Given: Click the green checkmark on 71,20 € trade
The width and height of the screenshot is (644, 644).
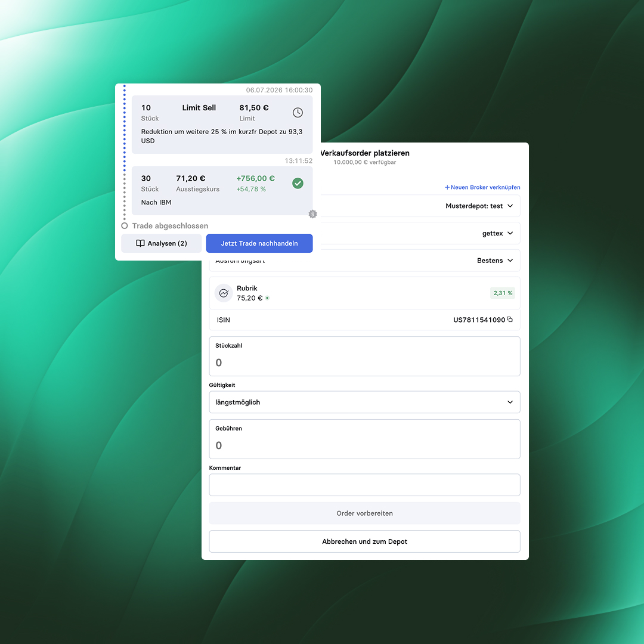Looking at the screenshot, I should click(298, 183).
